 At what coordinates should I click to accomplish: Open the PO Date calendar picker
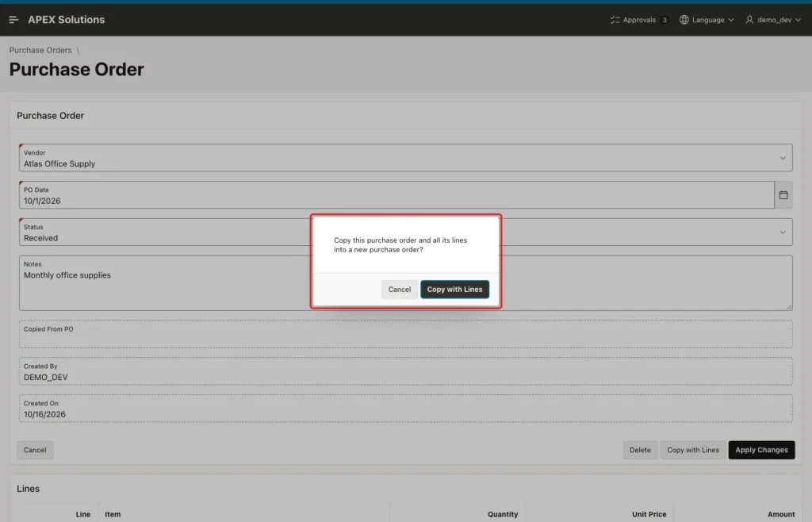(x=783, y=195)
